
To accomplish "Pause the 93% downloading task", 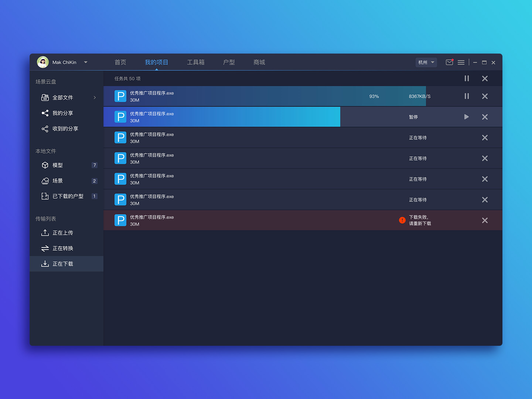I will (x=467, y=96).
